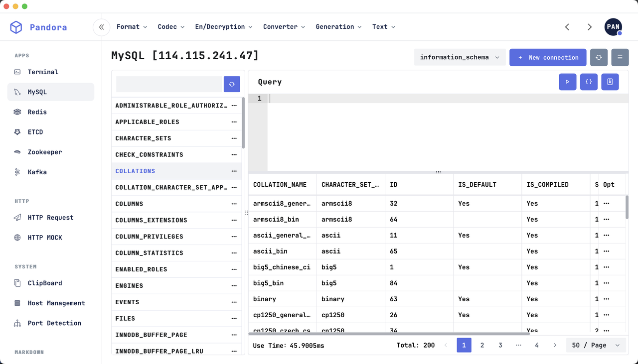The width and height of the screenshot is (638, 364).
Task: Open Terminal app in sidebar
Action: point(51,72)
